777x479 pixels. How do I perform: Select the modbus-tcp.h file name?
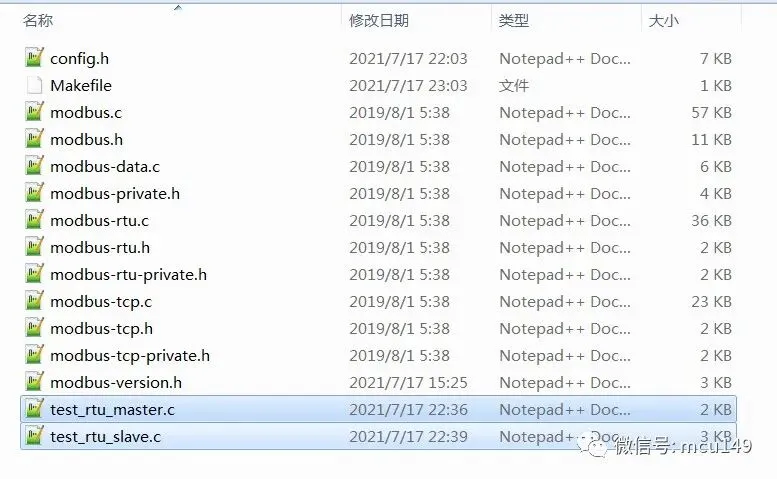click(101, 328)
